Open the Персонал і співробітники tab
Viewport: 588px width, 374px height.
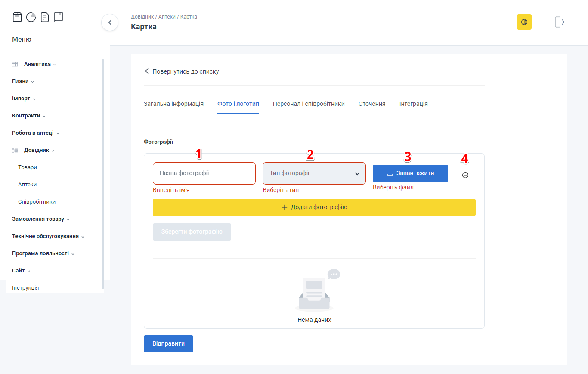[309, 104]
